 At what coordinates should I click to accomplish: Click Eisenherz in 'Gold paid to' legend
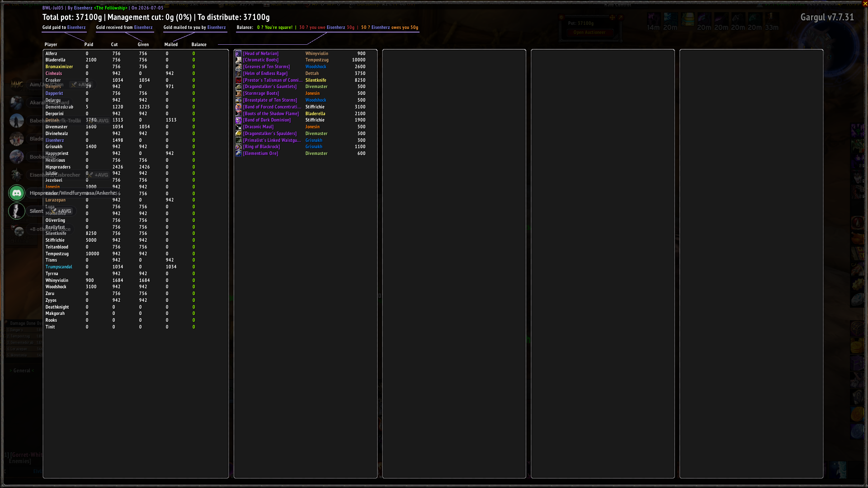[x=76, y=27]
